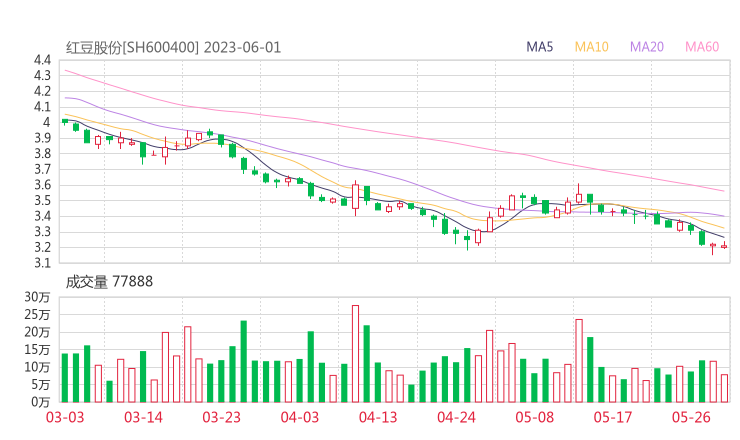Toggle the MA20 legend entry
740x440 pixels.
646,47
